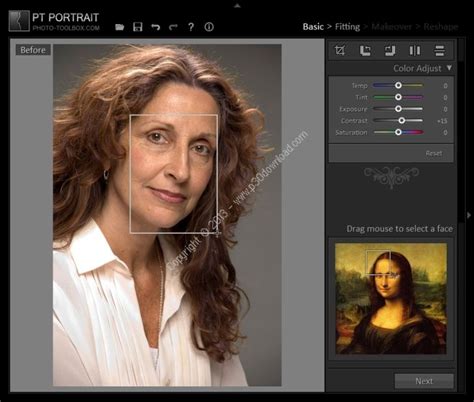Click the Mona Lisa sample thumbnail
Image resolution: width=474 pixels, height=402 pixels.
391,298
